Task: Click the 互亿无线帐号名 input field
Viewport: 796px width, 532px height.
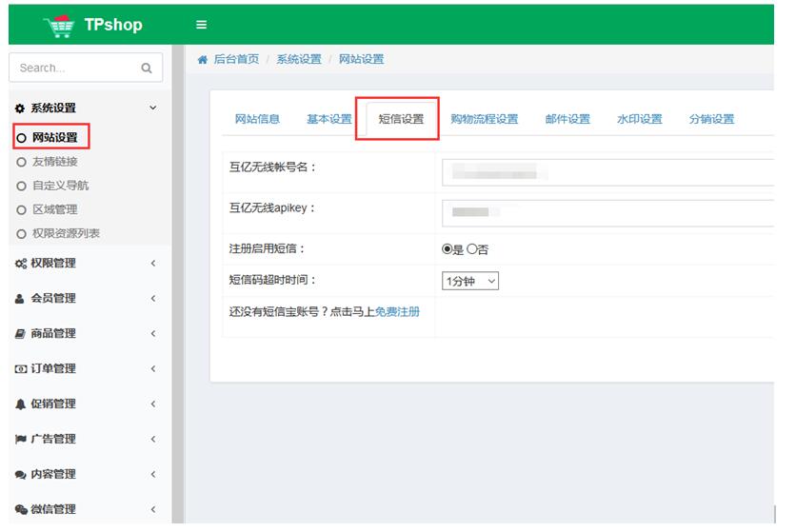Action: [x=607, y=172]
